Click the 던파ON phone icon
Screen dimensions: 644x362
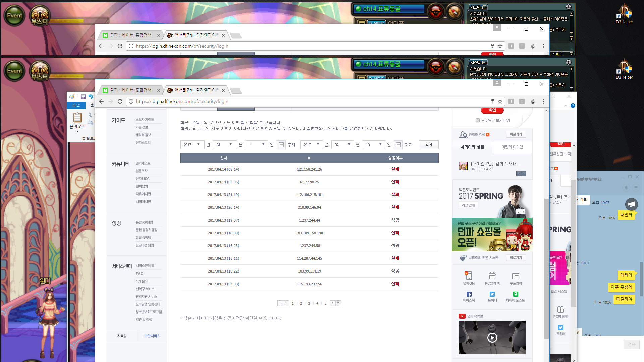469,276
